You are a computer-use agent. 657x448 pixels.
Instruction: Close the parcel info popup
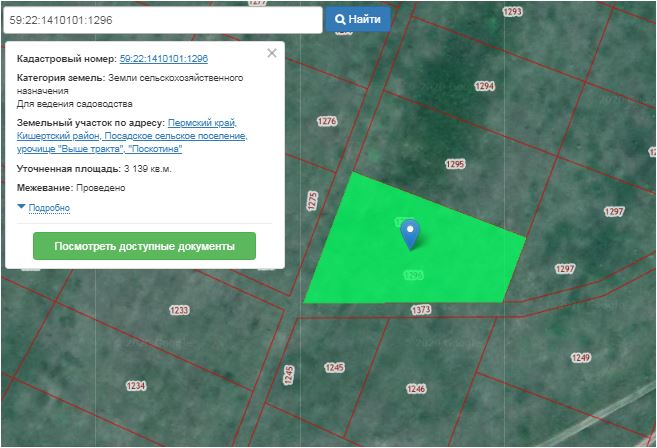[272, 54]
